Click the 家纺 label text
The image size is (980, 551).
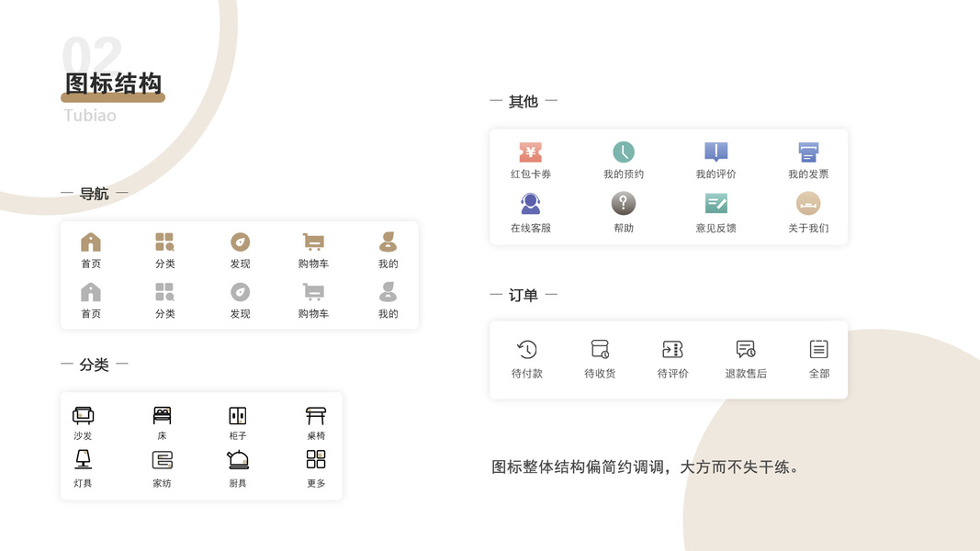click(x=162, y=483)
